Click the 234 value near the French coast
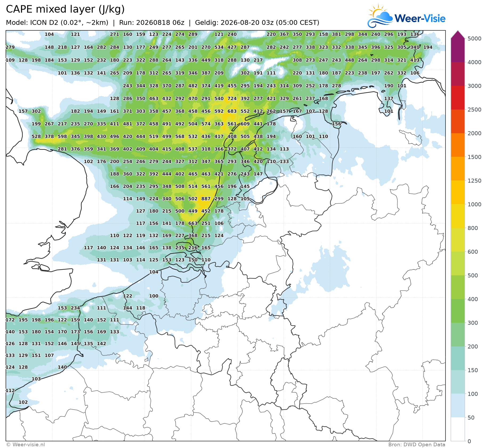Screen dimensions: 486x448 tap(75, 308)
